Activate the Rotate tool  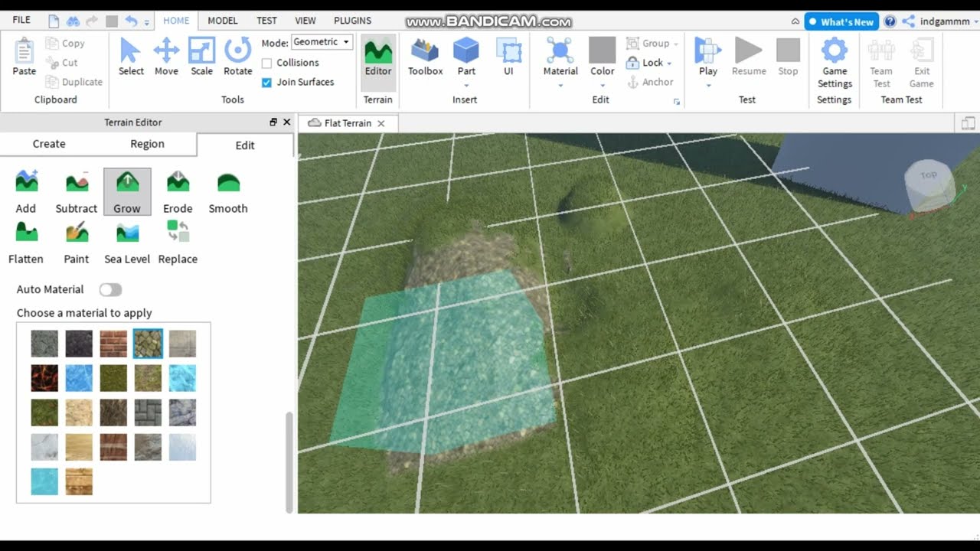(238, 57)
